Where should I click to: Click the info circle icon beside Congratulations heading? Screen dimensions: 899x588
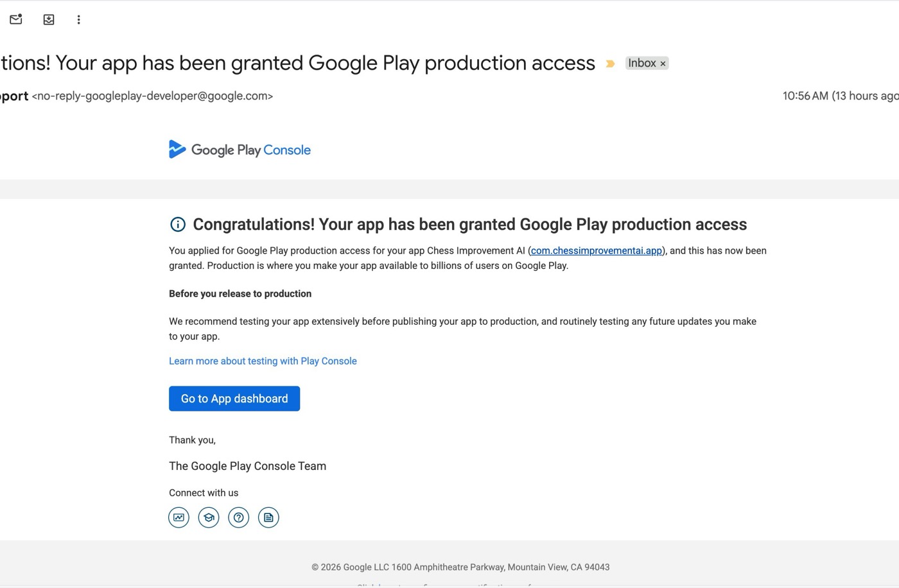(x=178, y=224)
